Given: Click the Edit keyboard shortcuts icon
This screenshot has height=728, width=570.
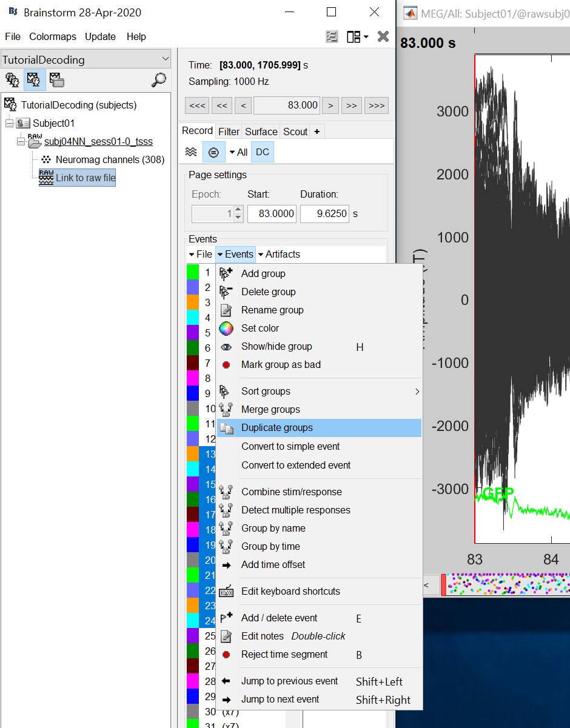Looking at the screenshot, I should [x=226, y=592].
